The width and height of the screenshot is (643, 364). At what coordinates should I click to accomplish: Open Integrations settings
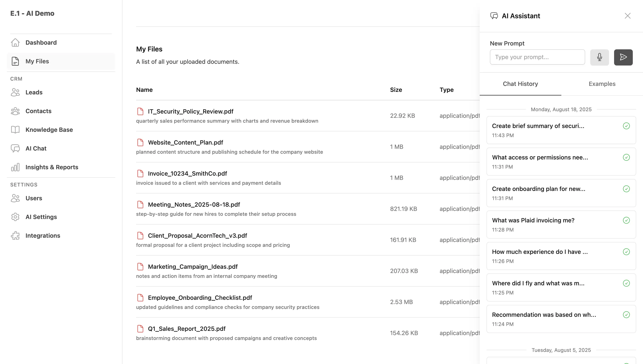61,236
